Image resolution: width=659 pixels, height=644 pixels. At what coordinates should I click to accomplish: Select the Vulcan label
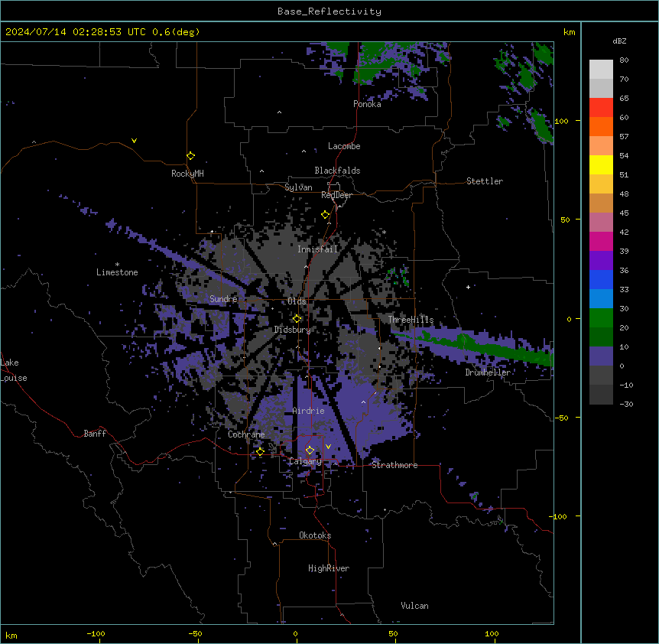(x=414, y=606)
